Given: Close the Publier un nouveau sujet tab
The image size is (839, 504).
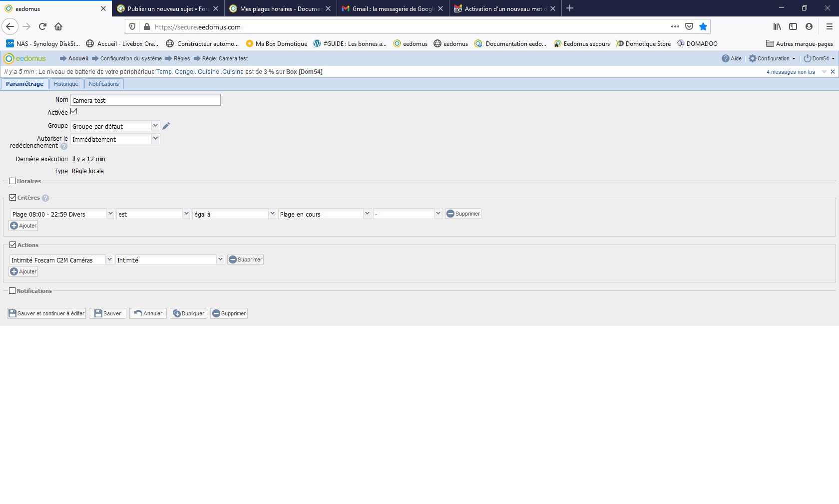Looking at the screenshot, I should point(216,8).
